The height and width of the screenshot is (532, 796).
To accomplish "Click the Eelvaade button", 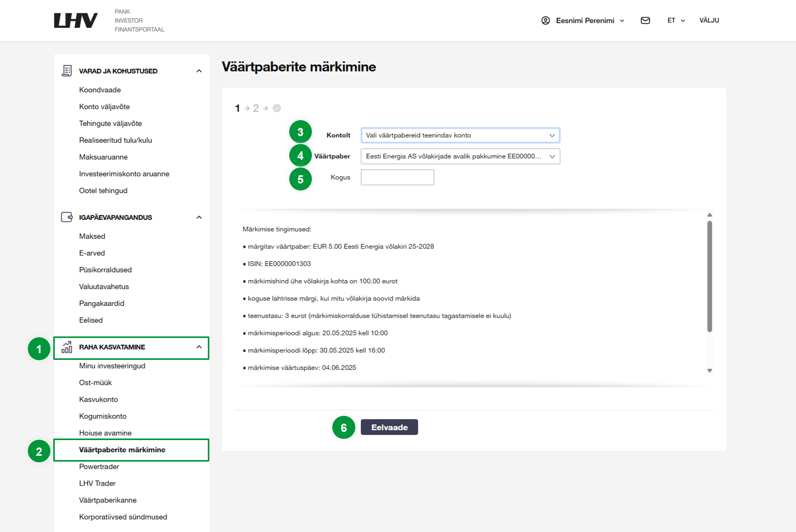I will coord(389,427).
